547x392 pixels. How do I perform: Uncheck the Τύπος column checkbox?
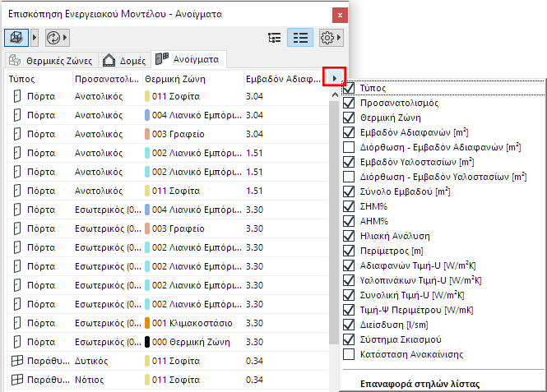(x=349, y=88)
